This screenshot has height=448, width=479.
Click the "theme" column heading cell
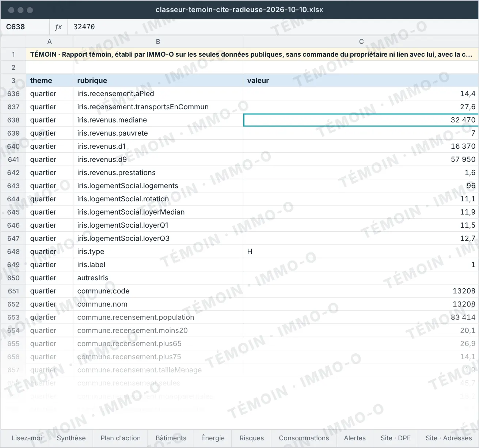pyautogui.click(x=50, y=80)
